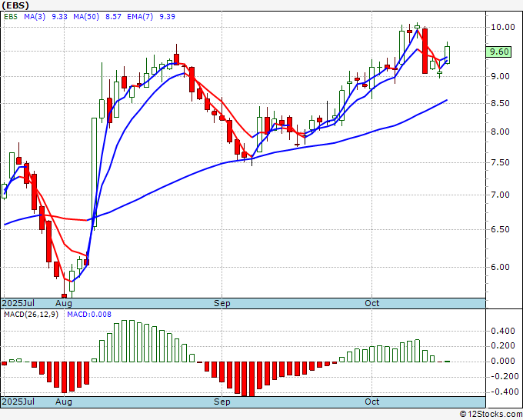Click the 9.00 price axis label

click(501, 76)
